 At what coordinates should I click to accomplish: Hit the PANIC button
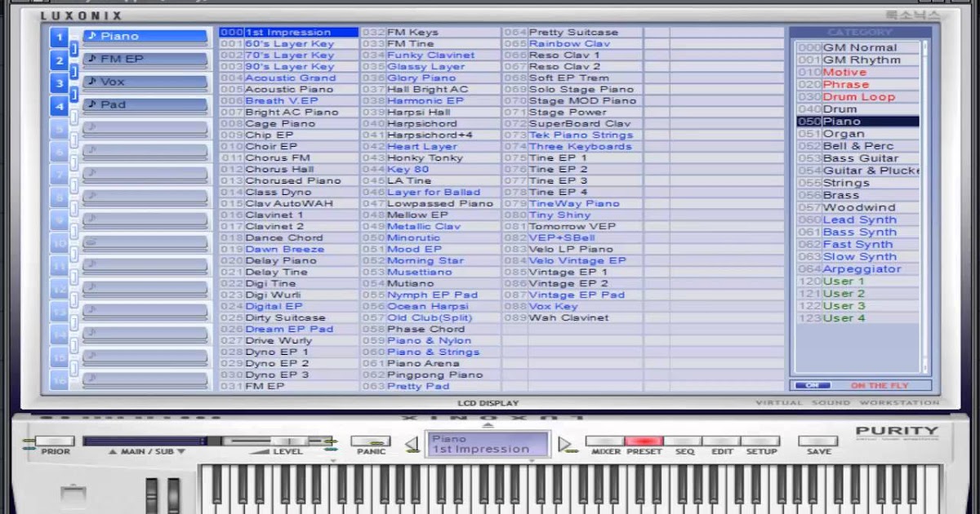click(371, 441)
